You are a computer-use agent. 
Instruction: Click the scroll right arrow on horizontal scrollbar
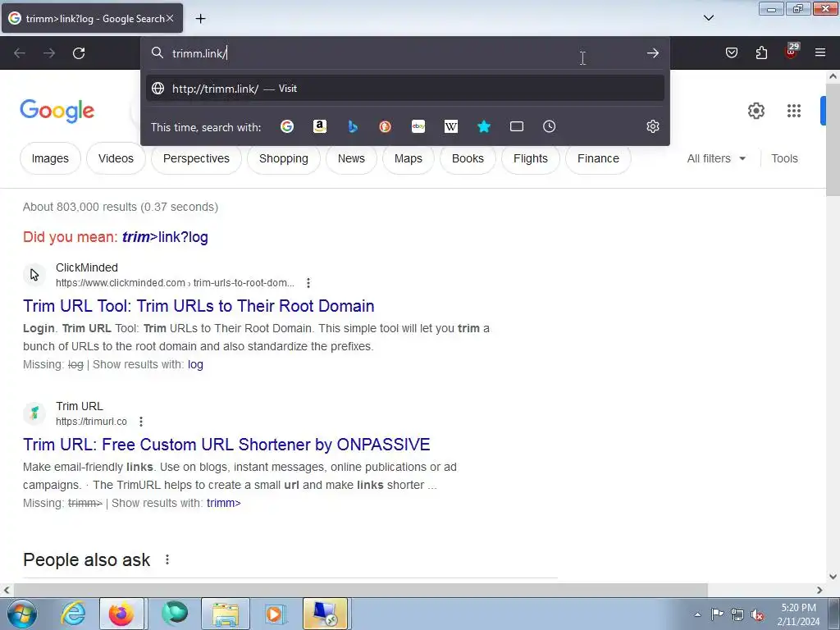point(819,590)
